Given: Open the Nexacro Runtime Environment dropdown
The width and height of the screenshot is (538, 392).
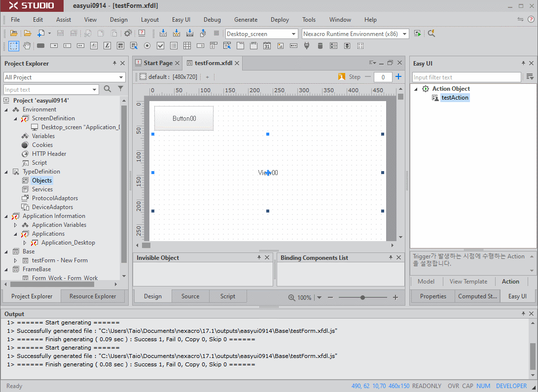Looking at the screenshot, I should coord(404,34).
